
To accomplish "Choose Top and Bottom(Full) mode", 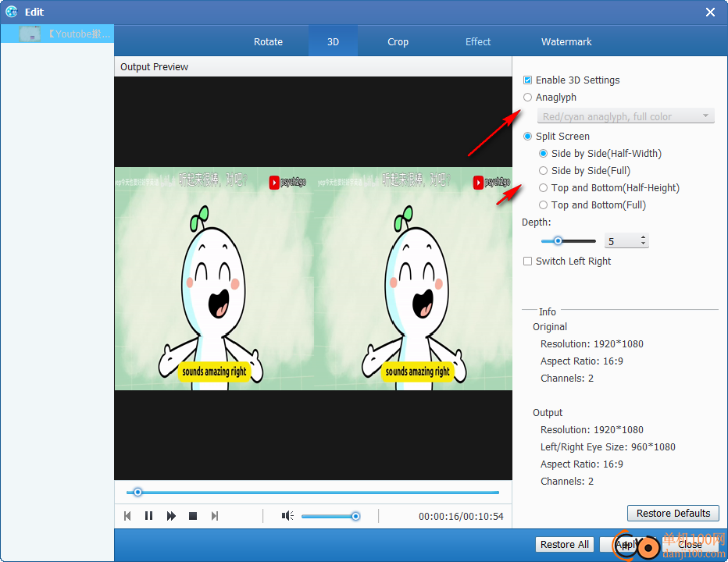I will 543,205.
